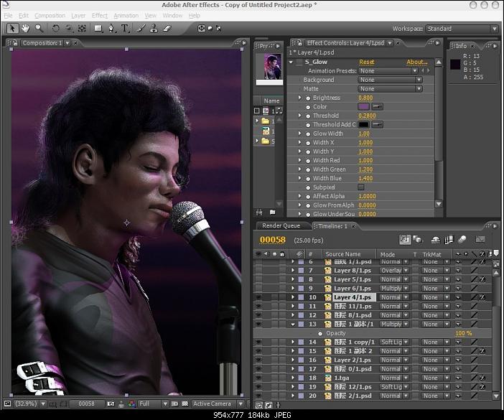This screenshot has width=504, height=420.
Task: Open the black Threshold Add Color swatch
Action: coord(363,124)
